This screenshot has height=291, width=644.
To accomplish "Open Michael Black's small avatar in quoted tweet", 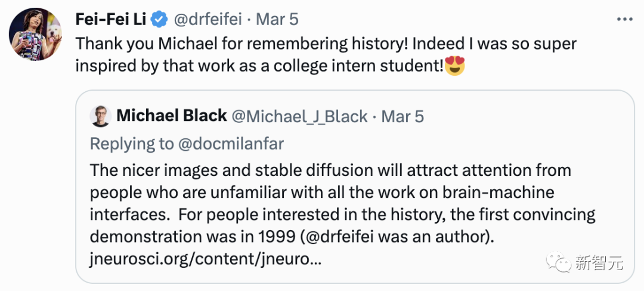I will [100, 116].
